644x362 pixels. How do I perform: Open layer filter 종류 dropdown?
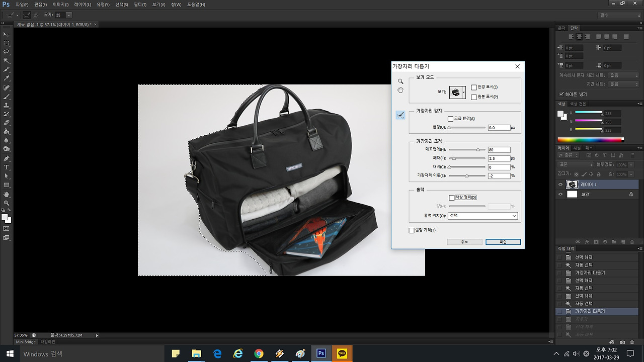pos(569,155)
